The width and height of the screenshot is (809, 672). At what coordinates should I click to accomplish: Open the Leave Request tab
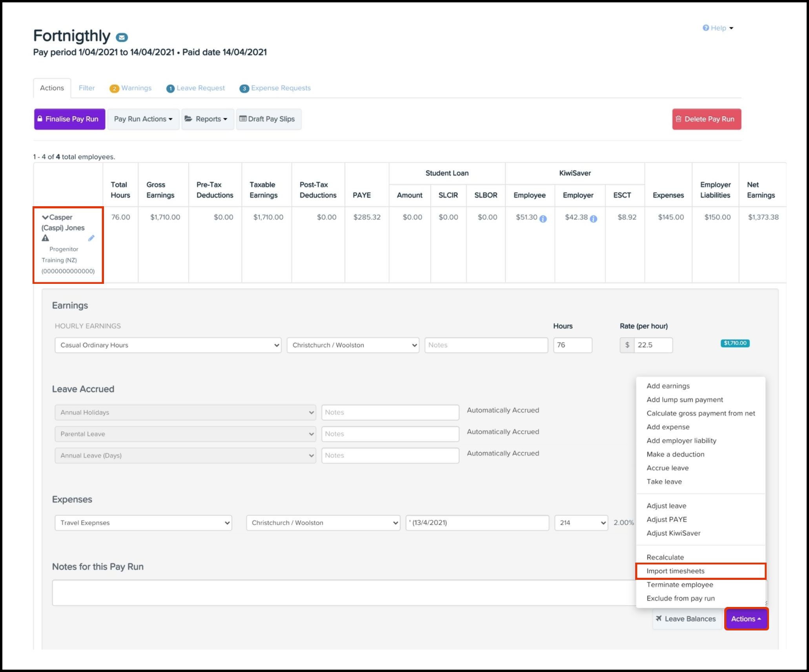click(x=195, y=88)
